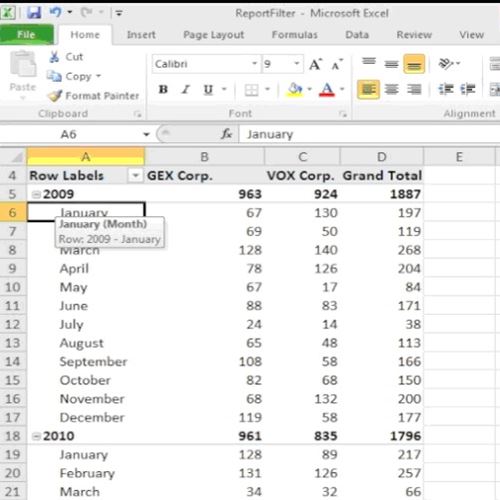Click the September cell
The image size is (500, 500).
pos(86,362)
